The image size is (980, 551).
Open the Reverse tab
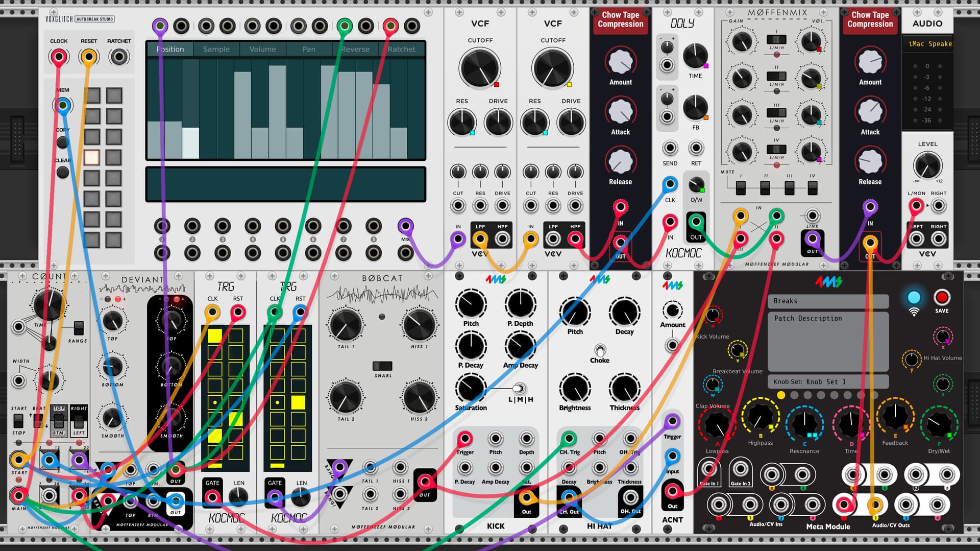[355, 49]
